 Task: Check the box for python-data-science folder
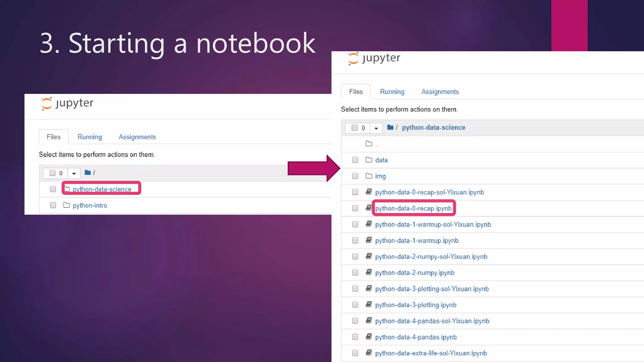pos(53,189)
